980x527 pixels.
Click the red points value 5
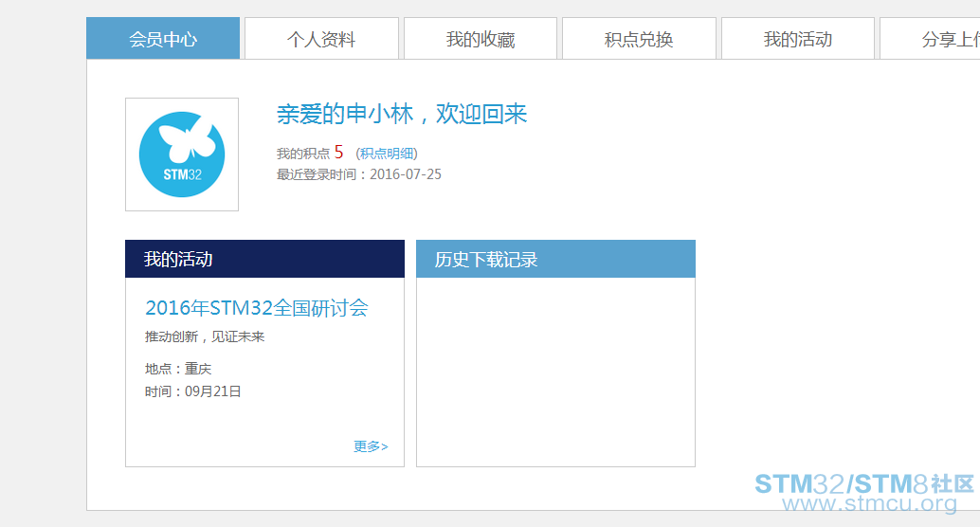[338, 152]
